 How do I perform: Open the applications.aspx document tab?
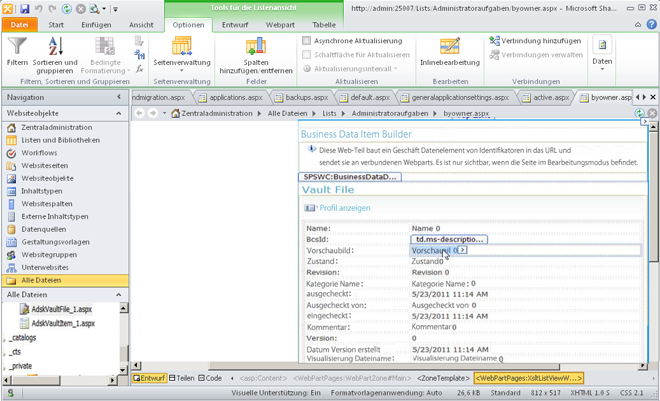pos(232,98)
